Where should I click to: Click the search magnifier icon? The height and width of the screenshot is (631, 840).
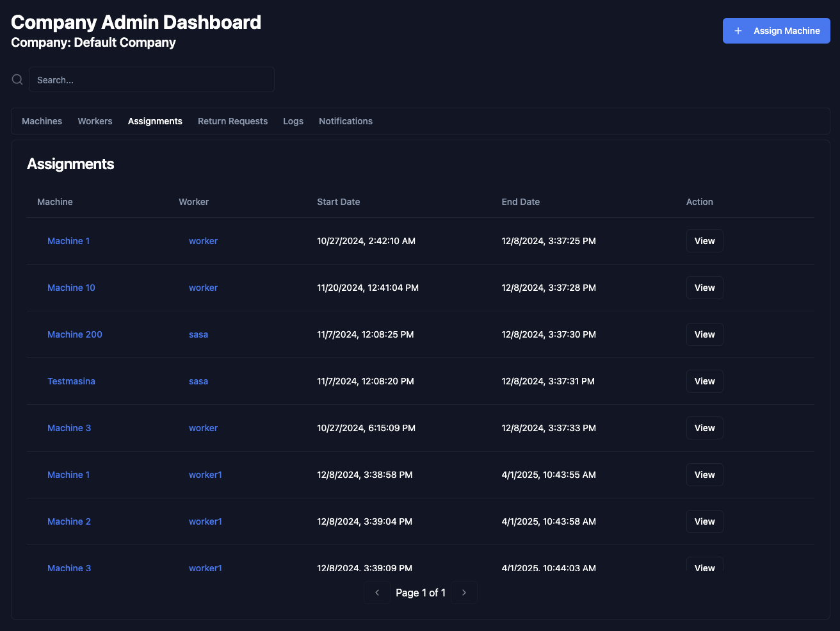(17, 79)
